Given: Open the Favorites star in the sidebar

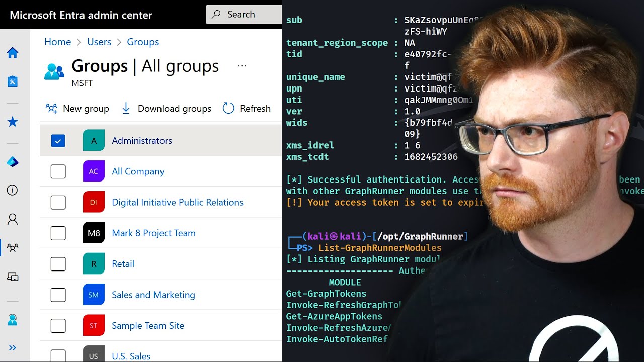Looking at the screenshot, I should tap(13, 122).
